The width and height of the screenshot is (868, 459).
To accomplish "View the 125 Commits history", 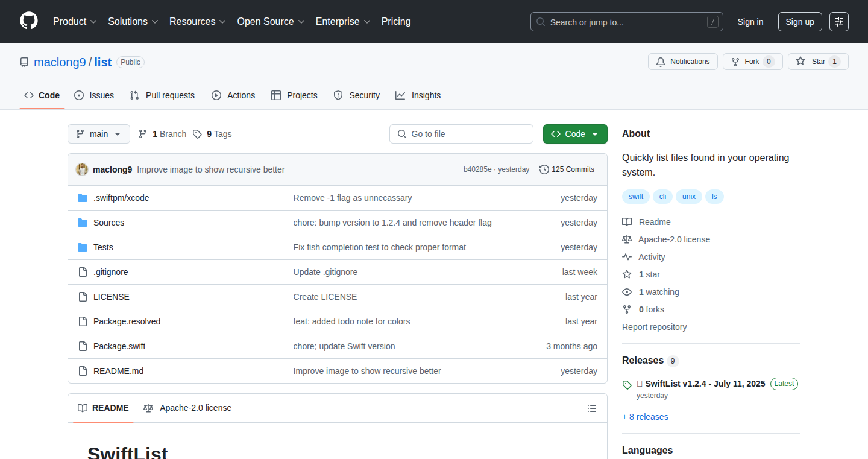I will 567,169.
